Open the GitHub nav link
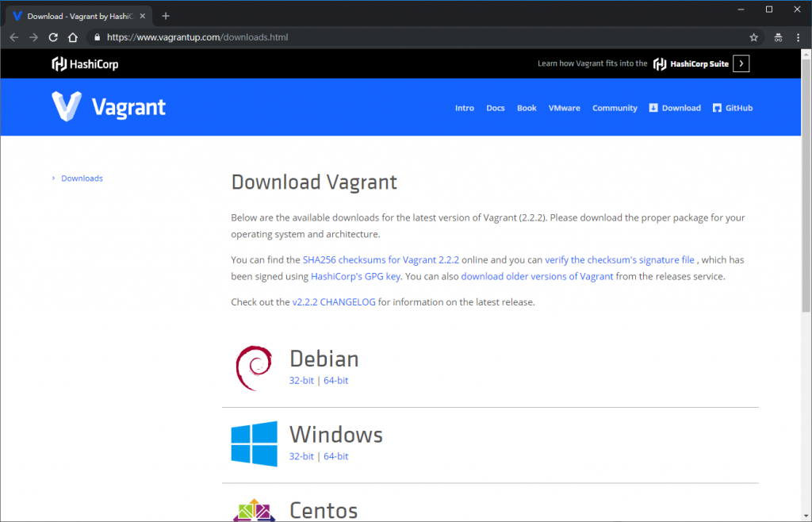 click(x=733, y=108)
